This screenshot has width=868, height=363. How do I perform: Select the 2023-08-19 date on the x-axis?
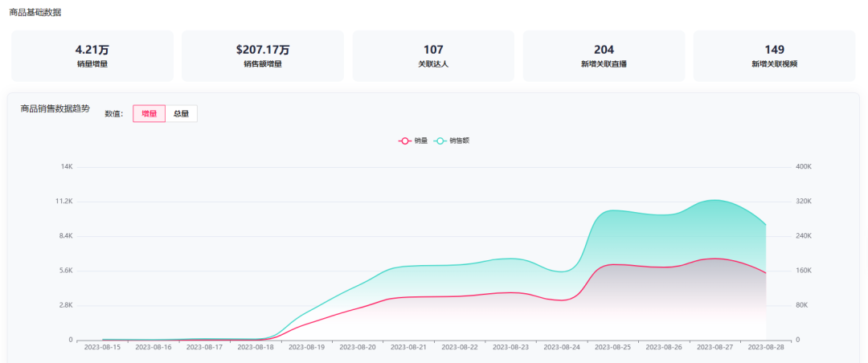pyautogui.click(x=306, y=347)
